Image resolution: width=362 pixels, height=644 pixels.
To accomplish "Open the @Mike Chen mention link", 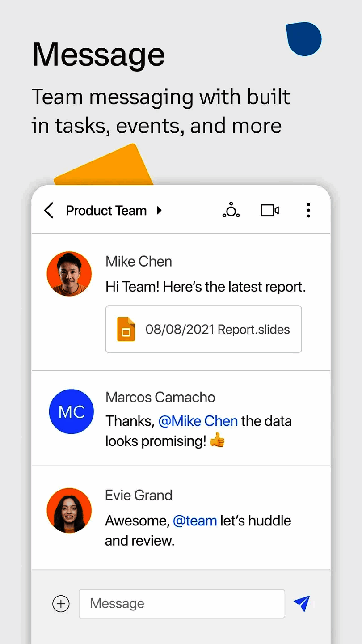I will click(x=198, y=421).
